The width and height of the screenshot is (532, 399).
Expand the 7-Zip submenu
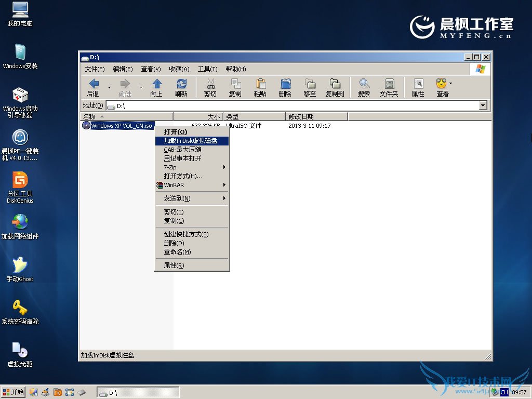click(192, 167)
